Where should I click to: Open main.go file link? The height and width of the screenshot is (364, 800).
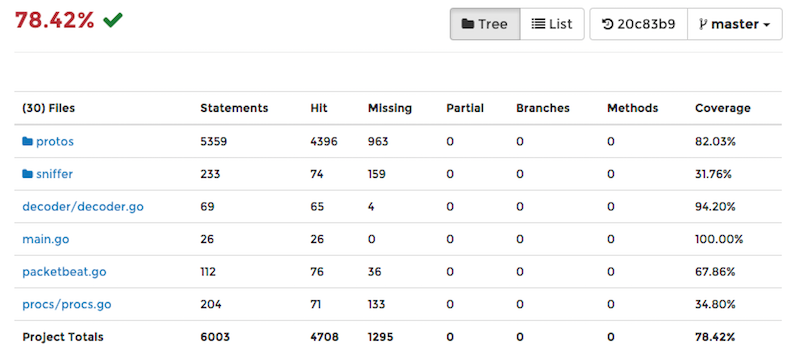[45, 239]
